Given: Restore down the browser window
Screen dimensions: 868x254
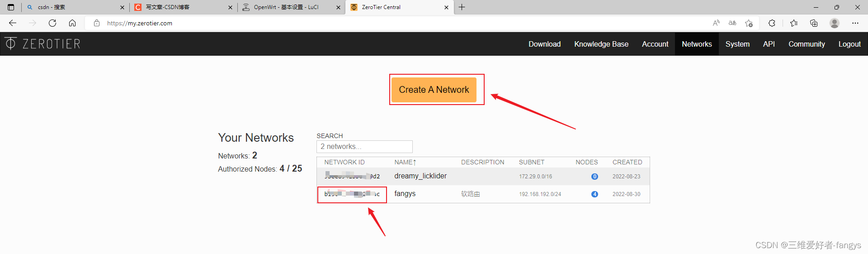Looking at the screenshot, I should [x=836, y=7].
